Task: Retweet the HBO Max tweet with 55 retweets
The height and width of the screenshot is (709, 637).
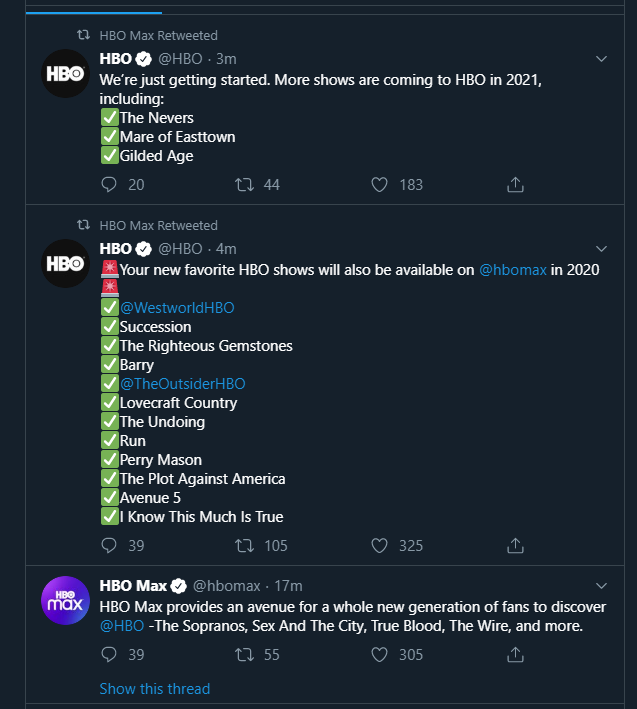Action: [x=243, y=654]
